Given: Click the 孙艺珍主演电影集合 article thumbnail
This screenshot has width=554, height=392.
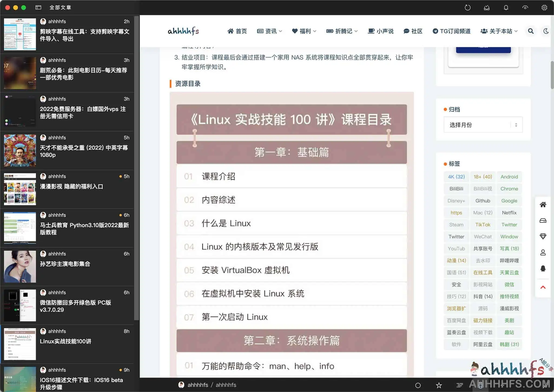Looking at the screenshot, I should click(19, 266).
